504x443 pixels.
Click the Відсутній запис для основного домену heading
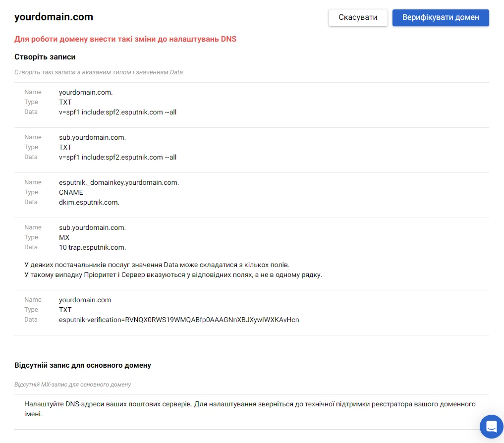click(83, 365)
